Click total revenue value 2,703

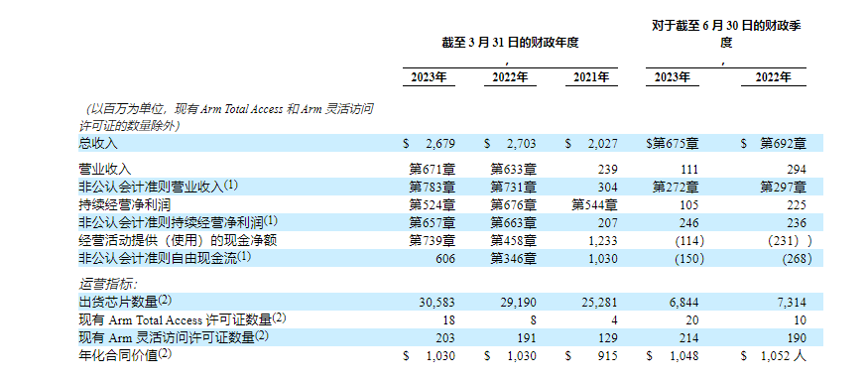click(x=522, y=144)
